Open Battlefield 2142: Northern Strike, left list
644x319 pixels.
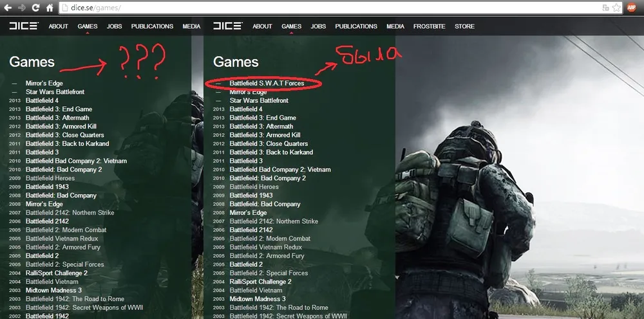[x=70, y=212]
